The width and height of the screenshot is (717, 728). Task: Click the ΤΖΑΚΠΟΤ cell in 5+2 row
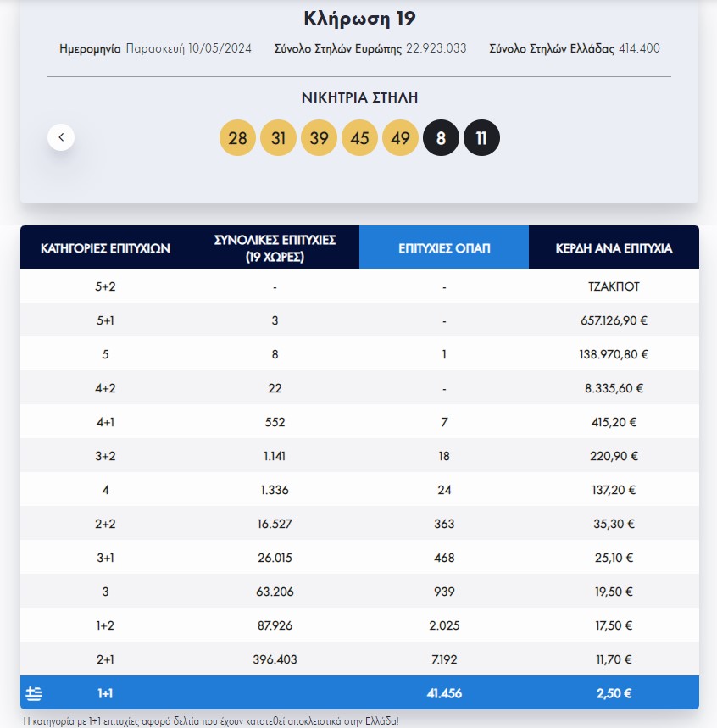614,286
